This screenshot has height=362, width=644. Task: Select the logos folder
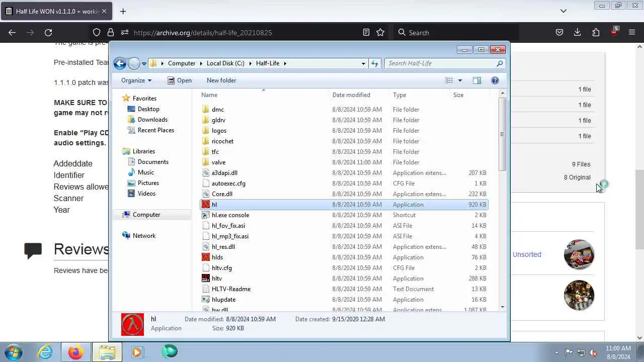pyautogui.click(x=219, y=131)
